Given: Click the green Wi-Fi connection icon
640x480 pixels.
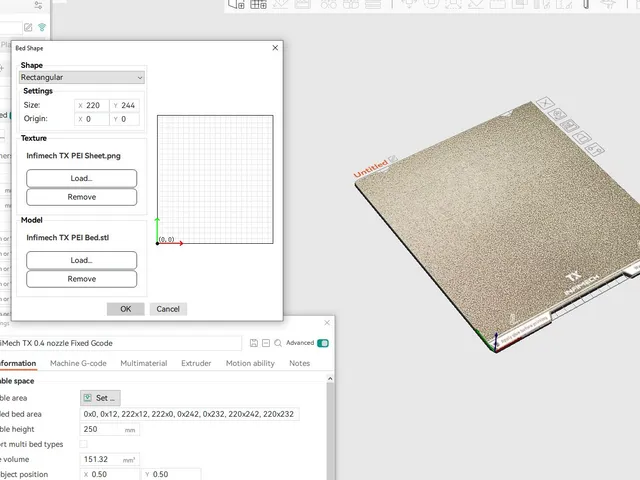Looking at the screenshot, I should coord(42,27).
